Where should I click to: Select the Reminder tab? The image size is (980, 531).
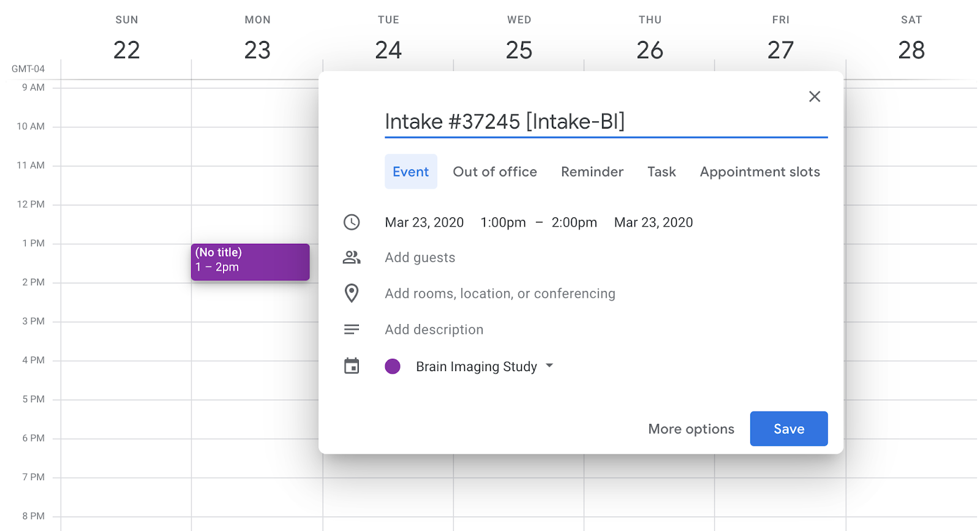[592, 172]
